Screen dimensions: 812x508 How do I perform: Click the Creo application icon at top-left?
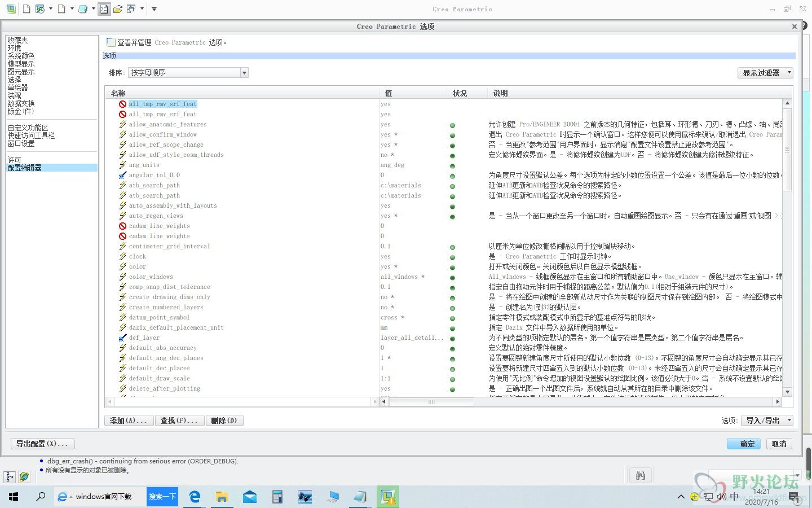(x=10, y=9)
